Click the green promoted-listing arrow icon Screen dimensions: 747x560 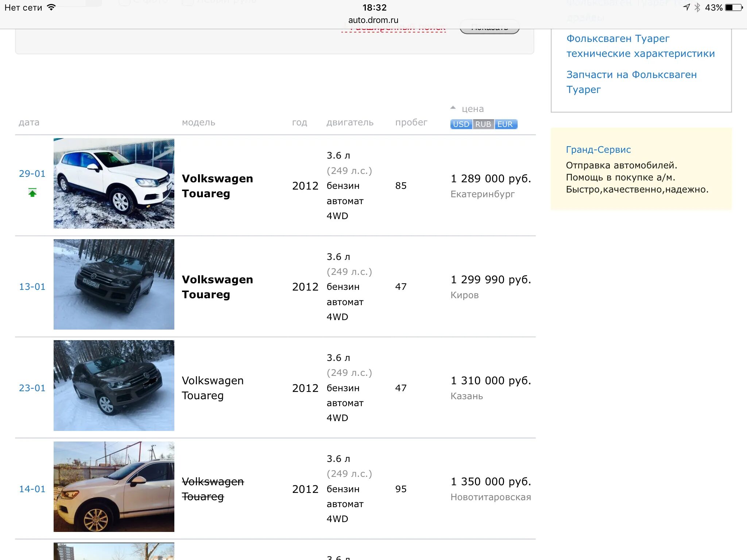(x=32, y=192)
